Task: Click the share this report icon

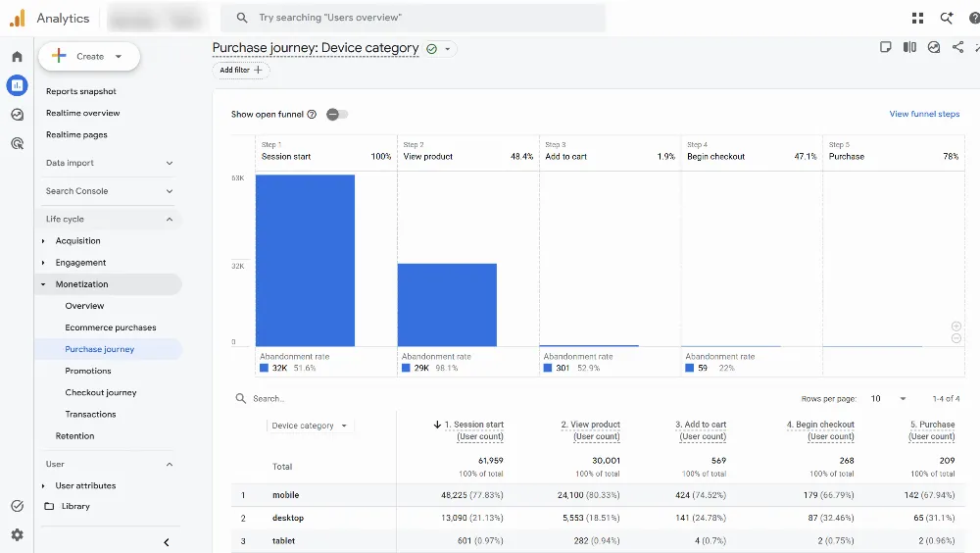Action: click(957, 47)
